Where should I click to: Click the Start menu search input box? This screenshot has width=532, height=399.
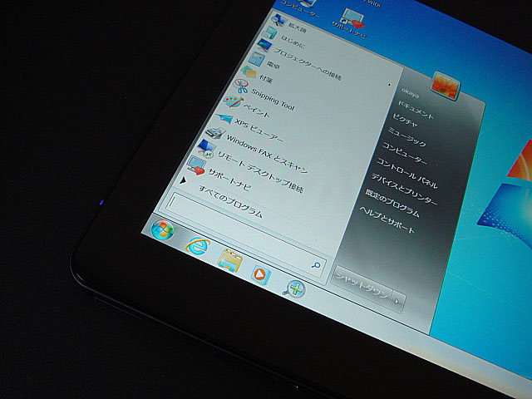tap(246, 235)
